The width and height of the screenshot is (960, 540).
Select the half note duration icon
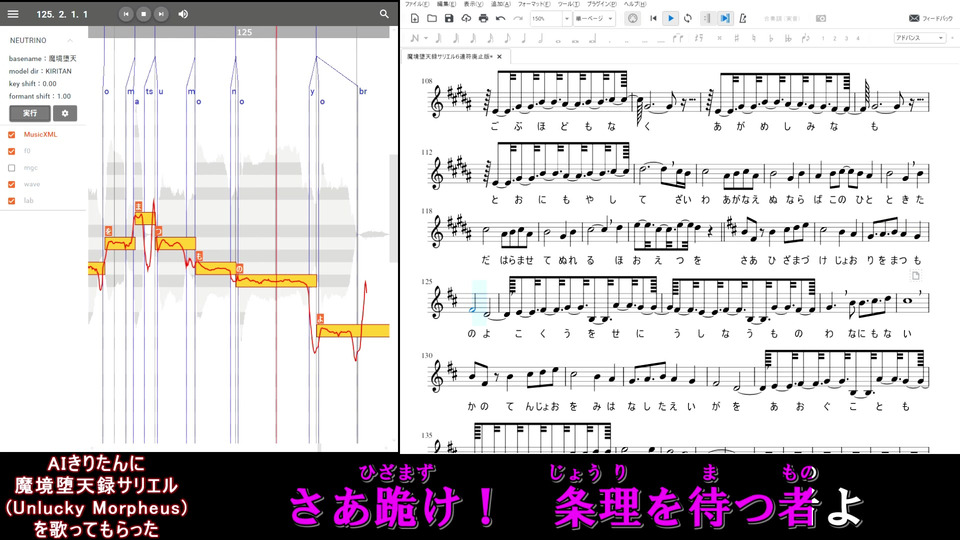541,38
